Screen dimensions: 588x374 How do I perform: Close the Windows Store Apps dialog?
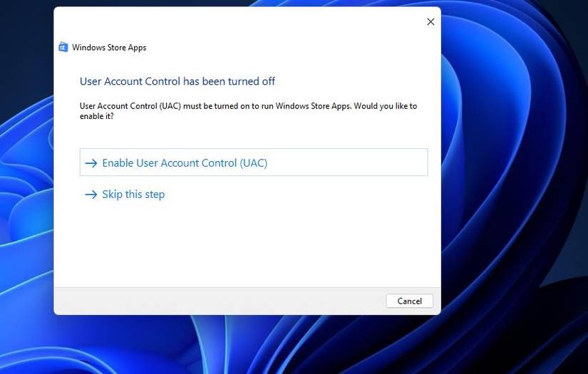point(430,22)
